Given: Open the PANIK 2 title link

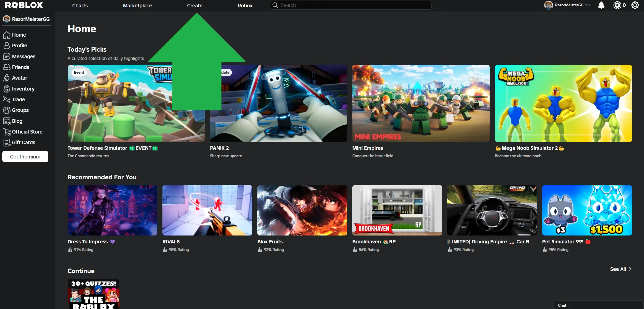Looking at the screenshot, I should [x=219, y=148].
